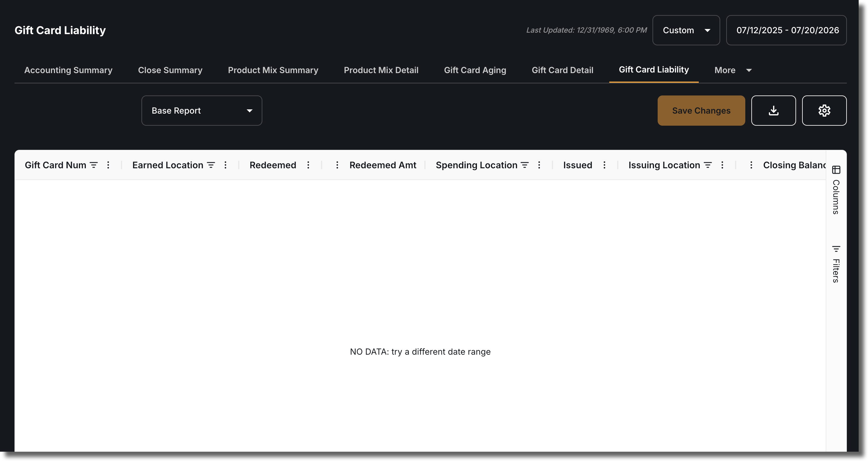This screenshot has height=461, width=868.
Task: Open the Earned Location column menu dots
Action: [225, 165]
